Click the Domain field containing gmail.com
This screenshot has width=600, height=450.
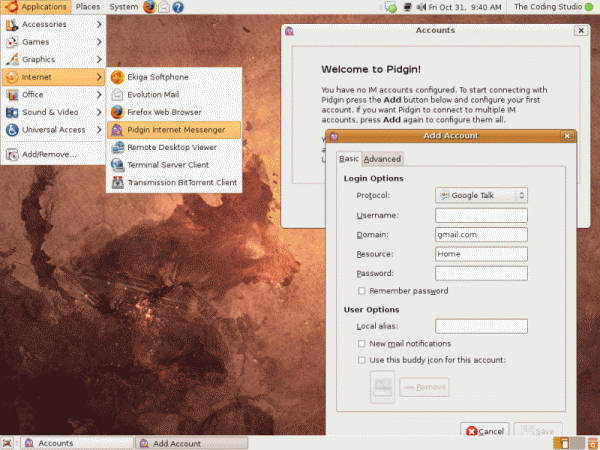[x=481, y=235]
